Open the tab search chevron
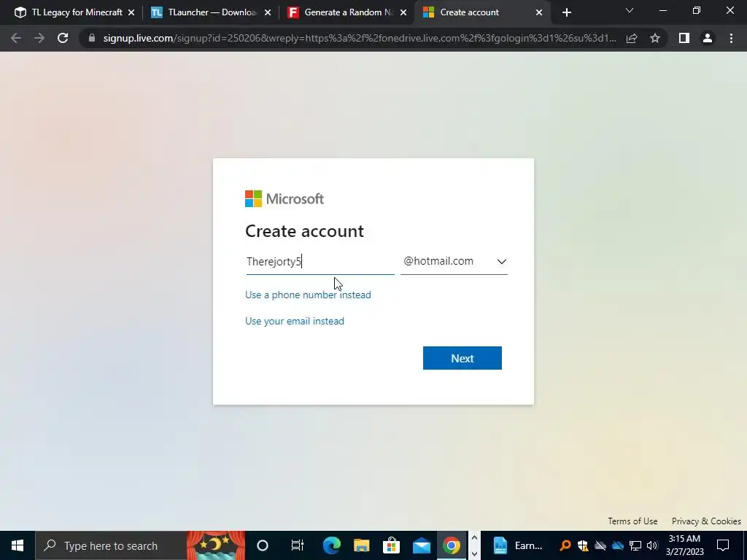The height and width of the screenshot is (560, 747). point(630,10)
